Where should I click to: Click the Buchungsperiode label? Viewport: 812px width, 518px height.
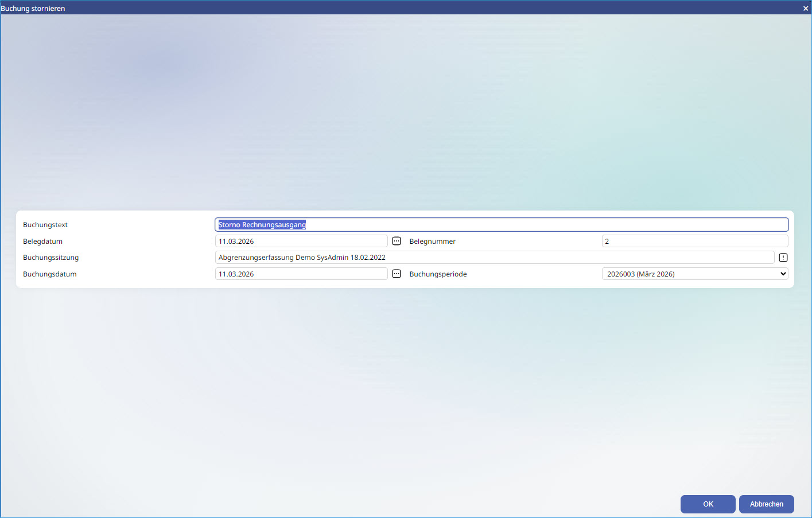[x=438, y=274]
